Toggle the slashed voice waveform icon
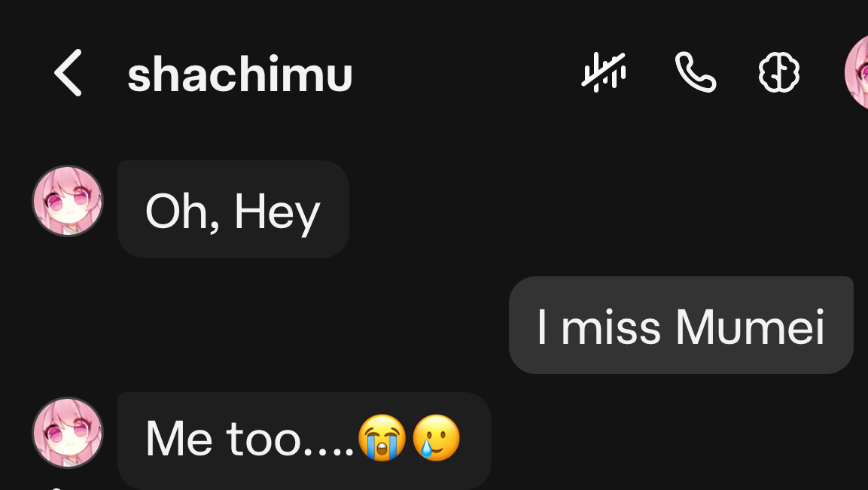The height and width of the screenshot is (490, 868). pyautogui.click(x=604, y=72)
